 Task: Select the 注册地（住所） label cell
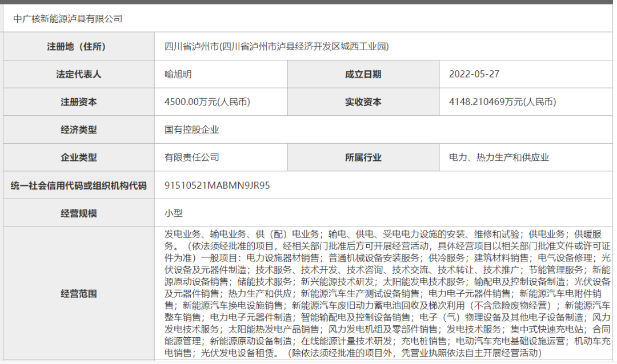pos(79,47)
